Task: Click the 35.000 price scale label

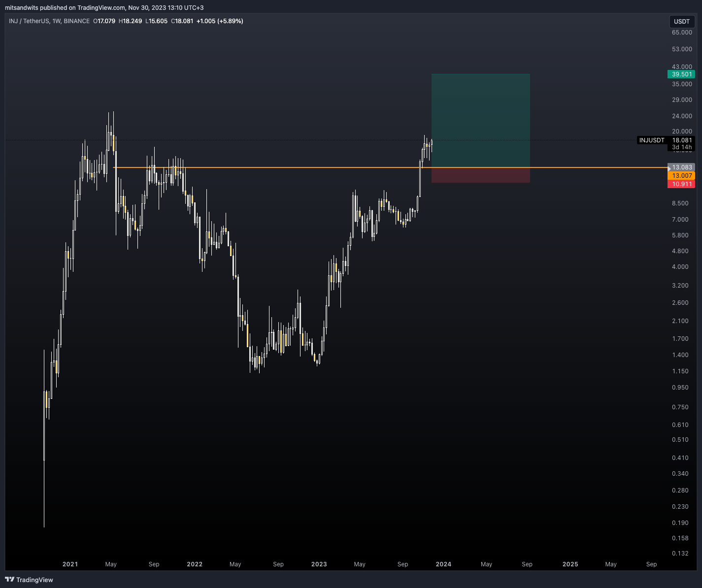Action: point(682,84)
